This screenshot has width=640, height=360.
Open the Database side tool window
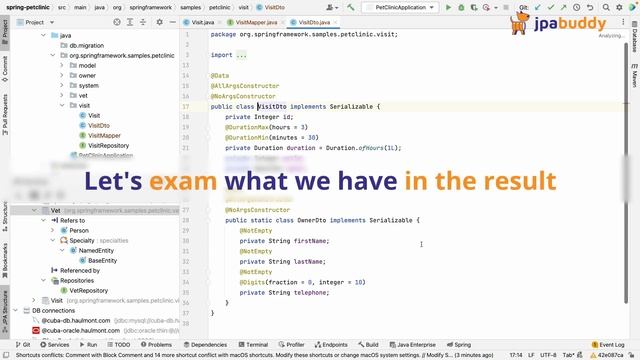[635, 37]
